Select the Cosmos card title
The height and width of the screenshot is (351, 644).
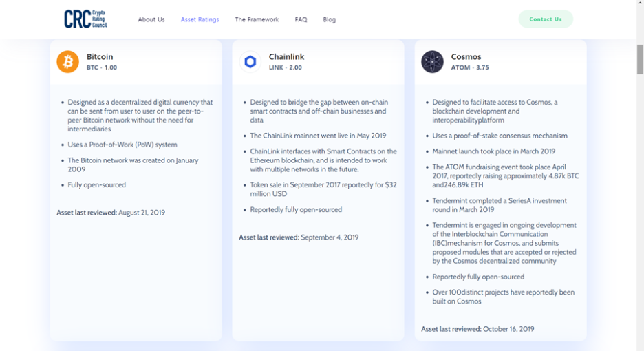click(x=466, y=56)
